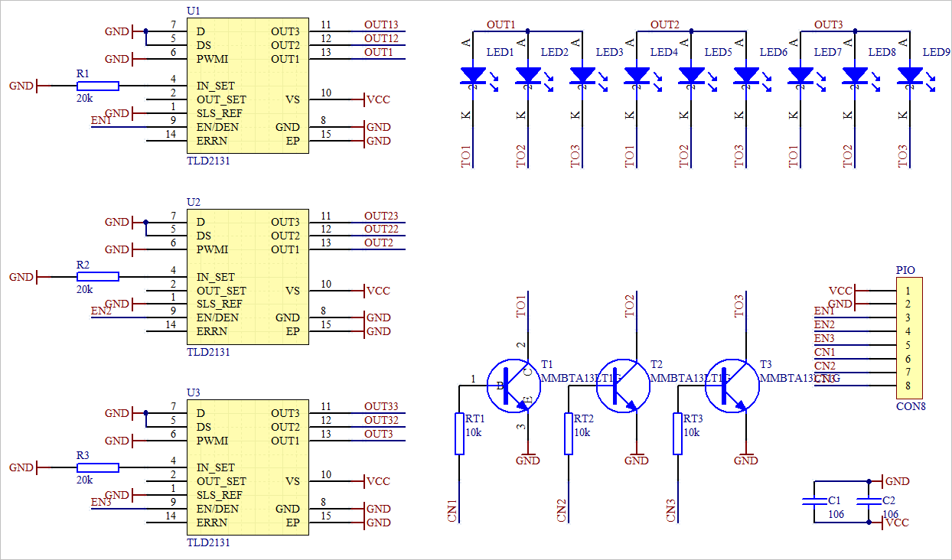
Task: Click the 10k value beside RT2
Action: coord(582,432)
